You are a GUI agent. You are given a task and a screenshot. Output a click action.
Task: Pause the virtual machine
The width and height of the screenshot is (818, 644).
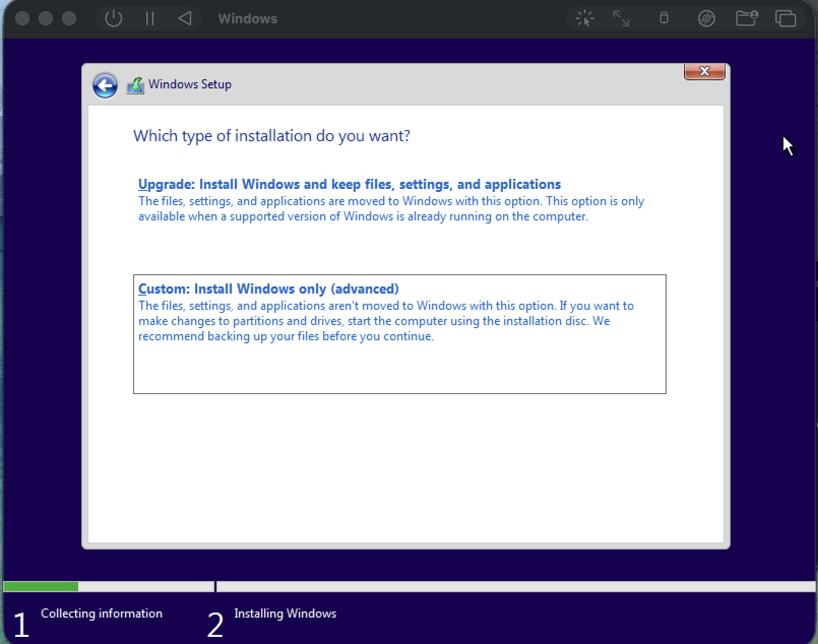pos(149,18)
